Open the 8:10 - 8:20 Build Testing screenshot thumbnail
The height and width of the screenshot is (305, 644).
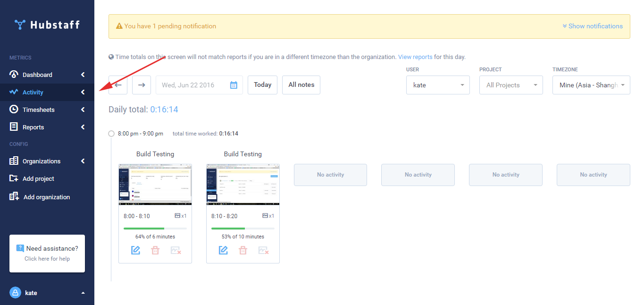point(243,184)
